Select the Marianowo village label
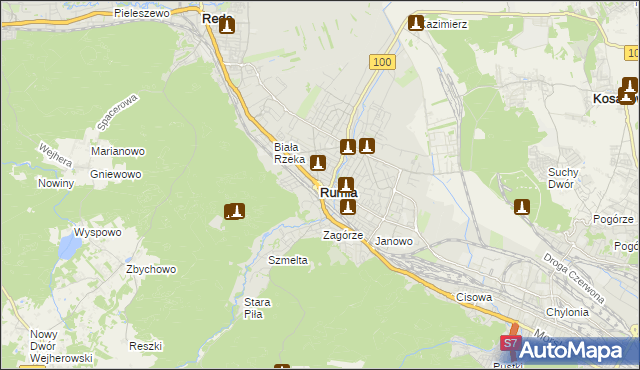640x370 pixels. (x=118, y=151)
